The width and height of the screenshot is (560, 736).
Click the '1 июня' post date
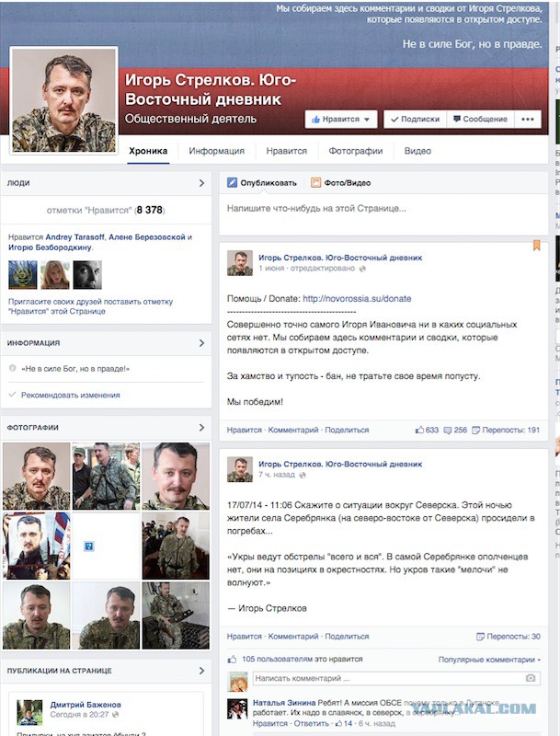click(271, 269)
